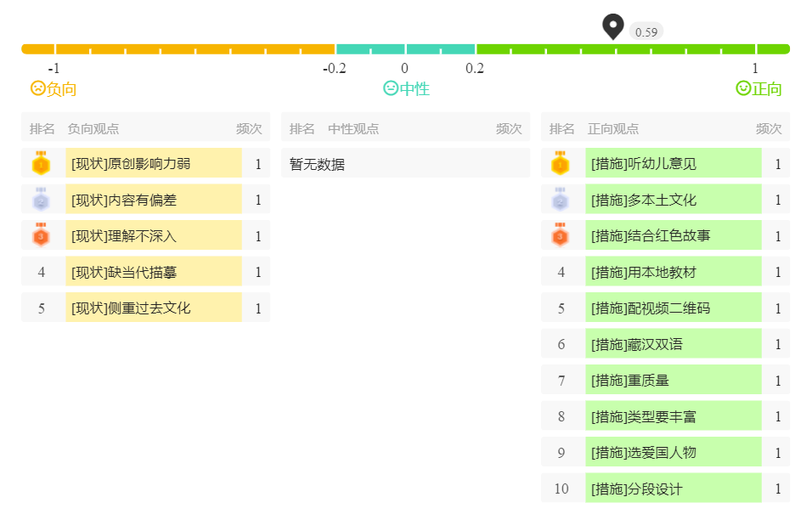Viewport: 812px width, 531px height.
Task: Click the location pin marker on sentiment scale
Action: (x=612, y=25)
